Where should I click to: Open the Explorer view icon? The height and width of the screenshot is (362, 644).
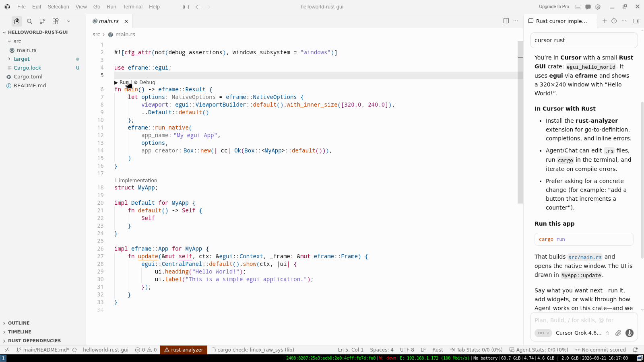click(17, 21)
